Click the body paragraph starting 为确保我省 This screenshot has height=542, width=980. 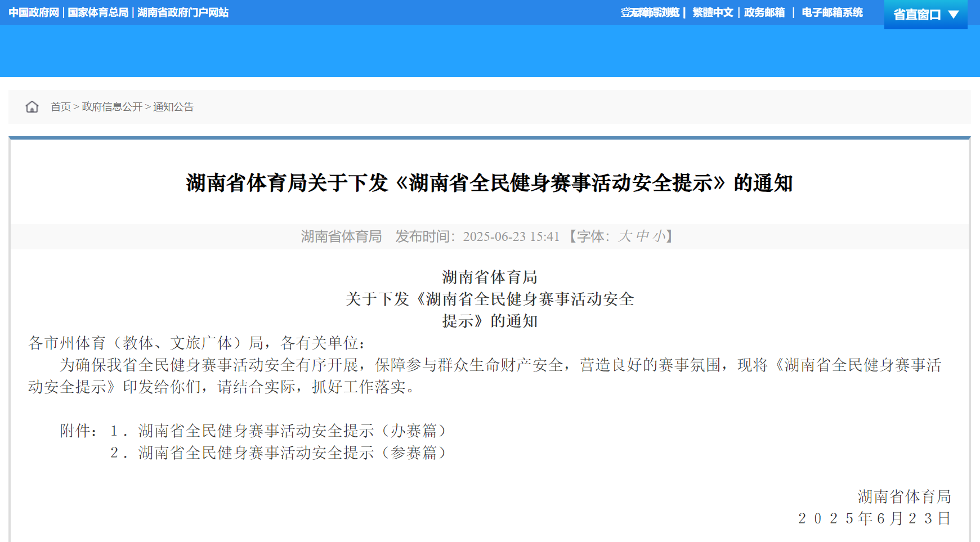[485, 376]
